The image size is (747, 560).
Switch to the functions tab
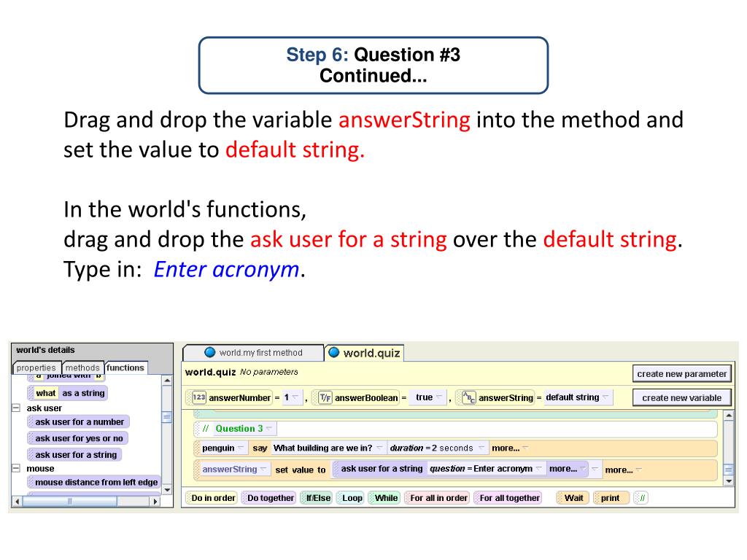(x=125, y=367)
